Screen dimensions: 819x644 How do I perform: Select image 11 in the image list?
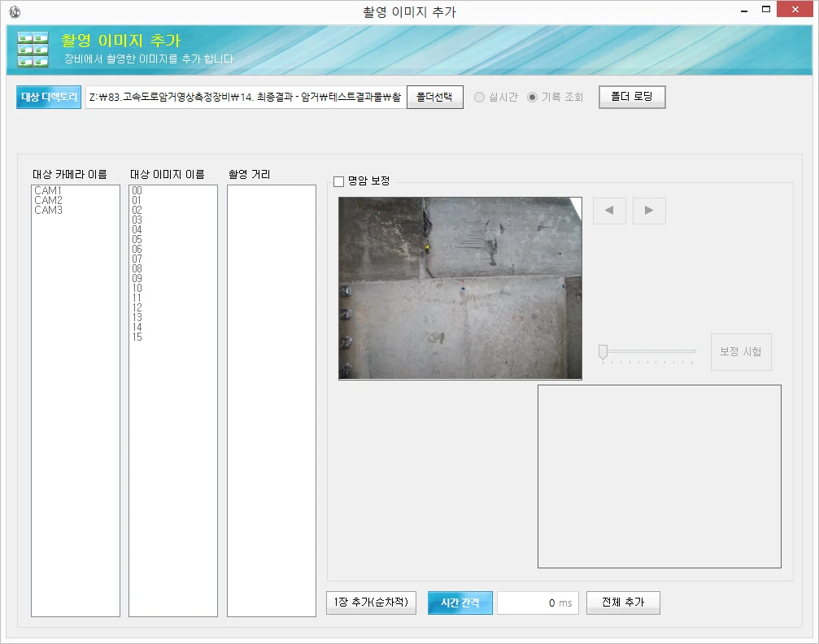pos(137,298)
